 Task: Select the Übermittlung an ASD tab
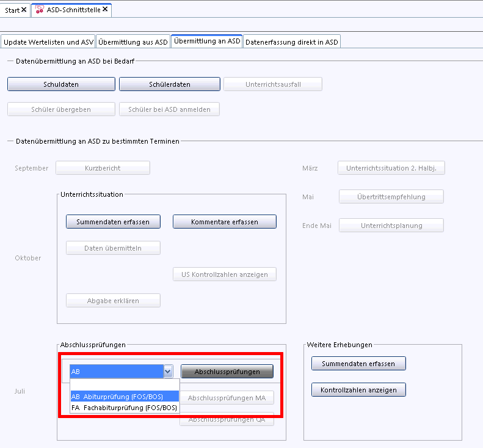click(207, 42)
